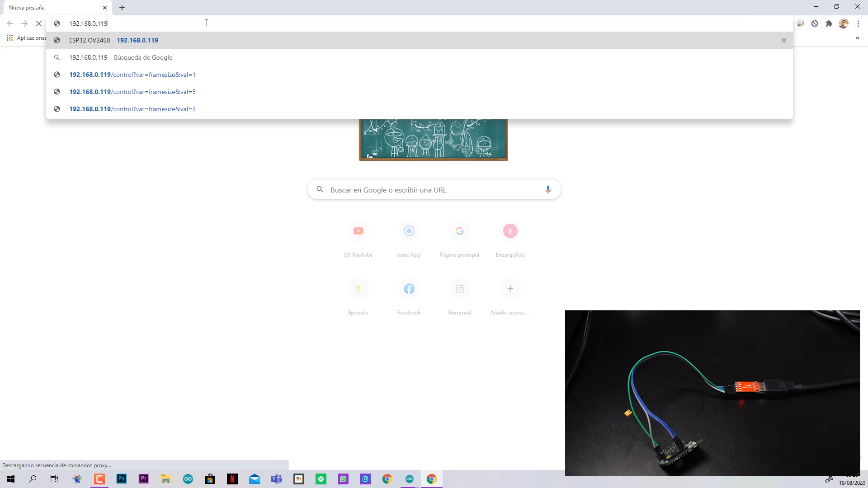
Task: Open a new browser tab
Action: [x=121, y=8]
